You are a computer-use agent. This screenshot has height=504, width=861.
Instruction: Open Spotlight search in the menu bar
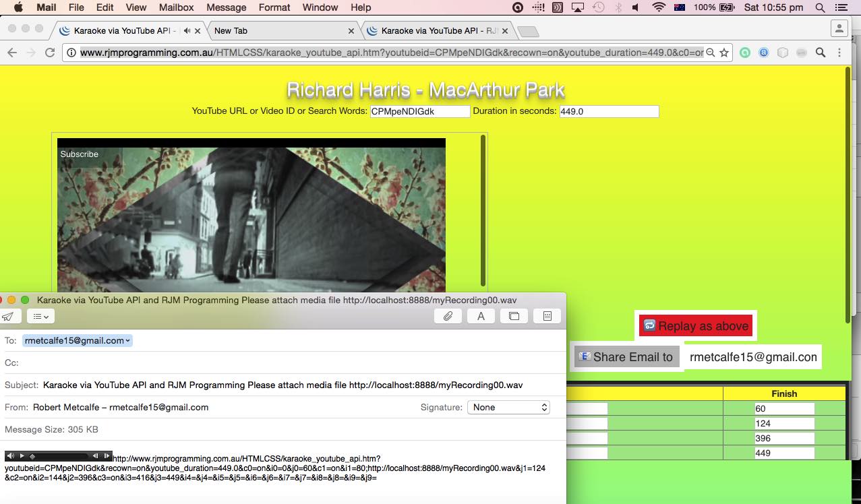820,7
